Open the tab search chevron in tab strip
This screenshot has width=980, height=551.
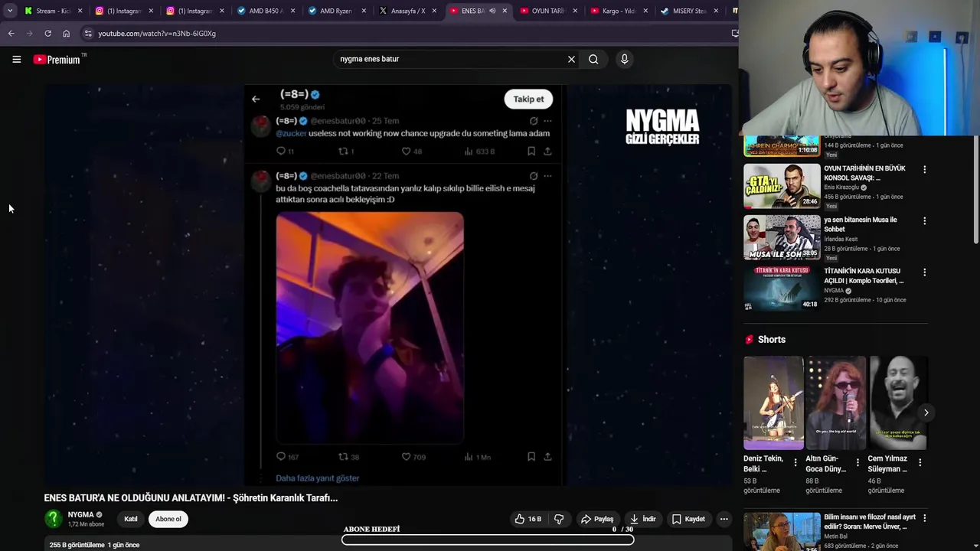(x=10, y=11)
